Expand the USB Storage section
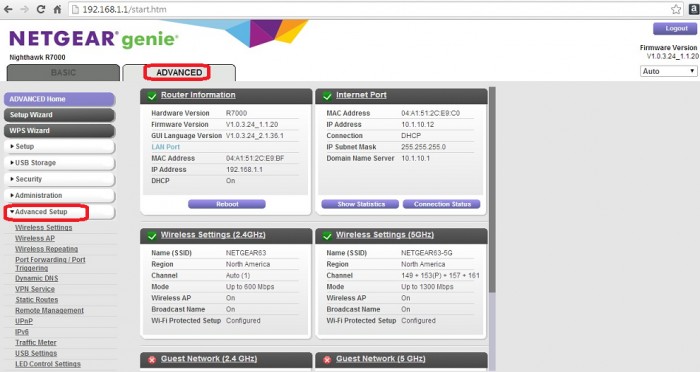 (59, 163)
